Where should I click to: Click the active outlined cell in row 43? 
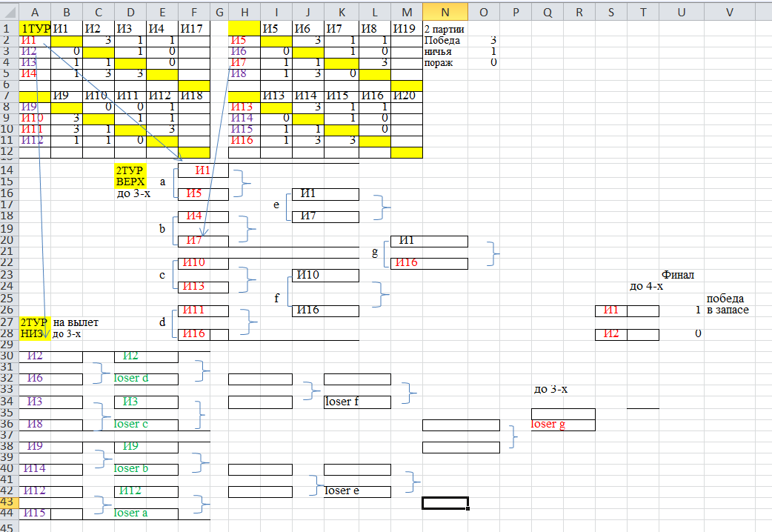445,502
